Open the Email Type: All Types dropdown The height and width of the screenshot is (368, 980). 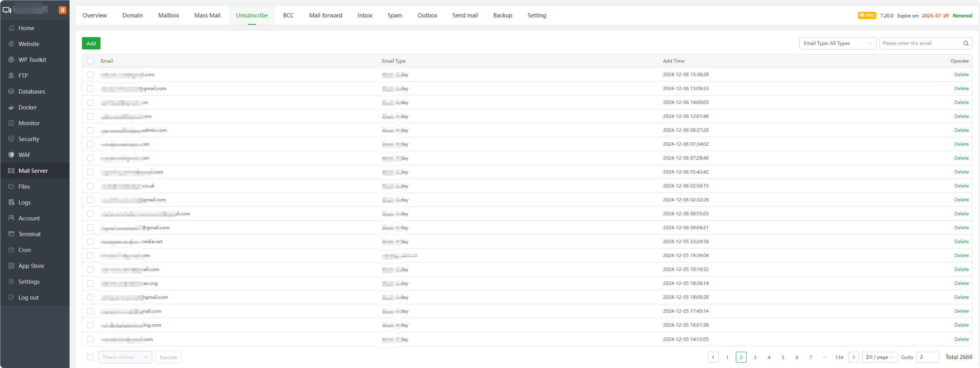837,43
